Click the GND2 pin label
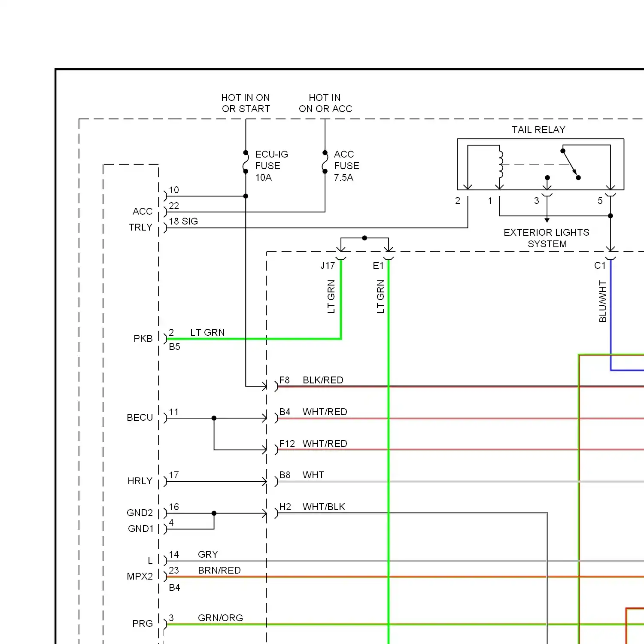 [x=140, y=513]
